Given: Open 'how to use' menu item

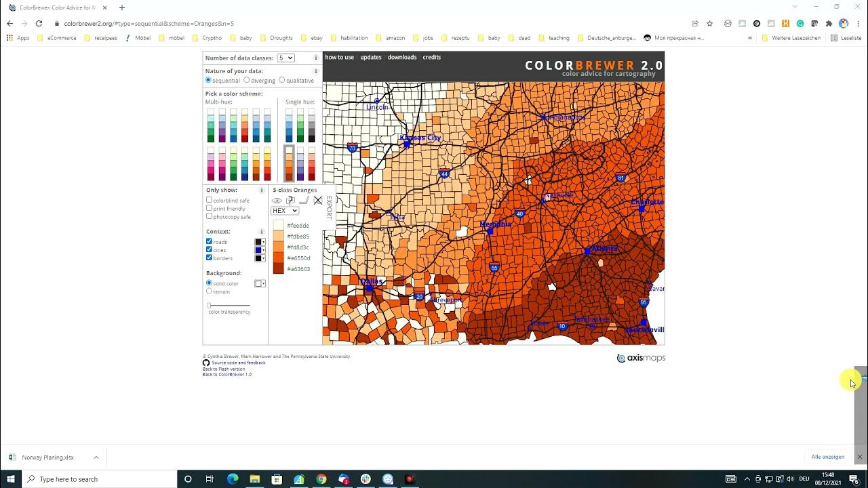Looking at the screenshot, I should pyautogui.click(x=339, y=57).
